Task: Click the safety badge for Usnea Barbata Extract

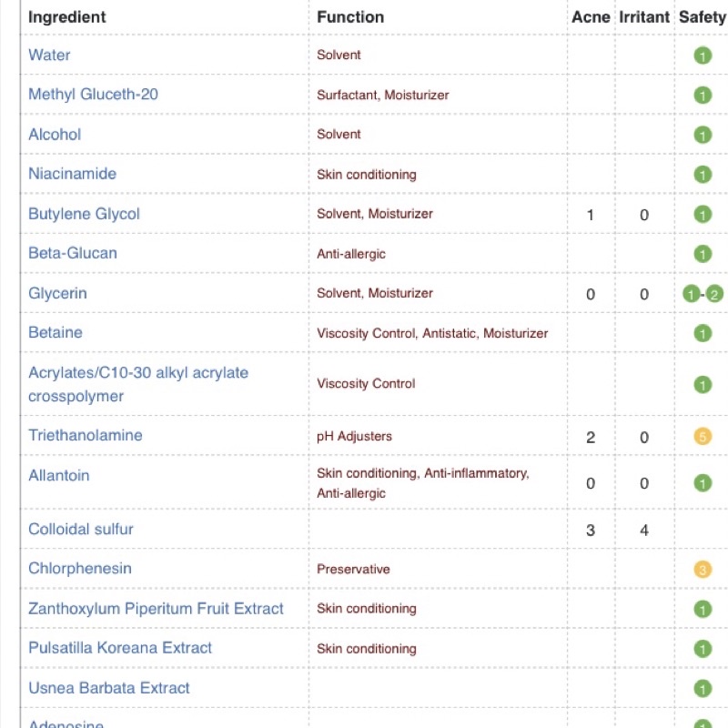Action: tap(702, 689)
